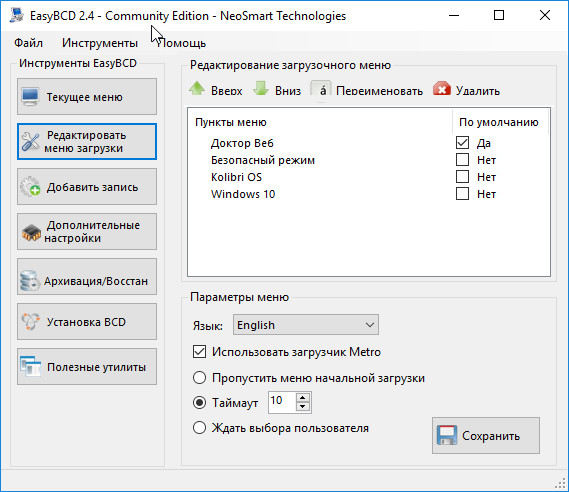Select Windows 10 menu entry
The height and width of the screenshot is (492, 569).
[x=243, y=194]
